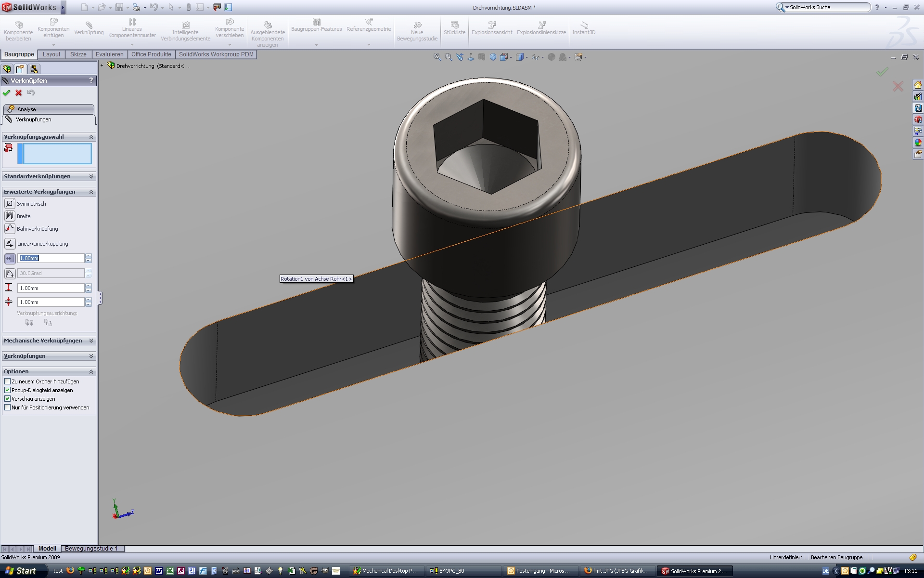Open the Bewegungsstudie 1 tab

coord(91,549)
